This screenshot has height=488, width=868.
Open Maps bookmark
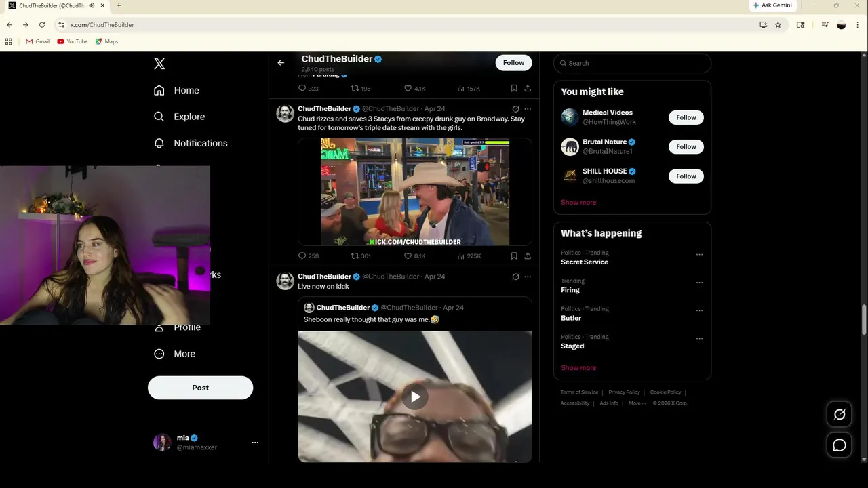[x=107, y=41]
